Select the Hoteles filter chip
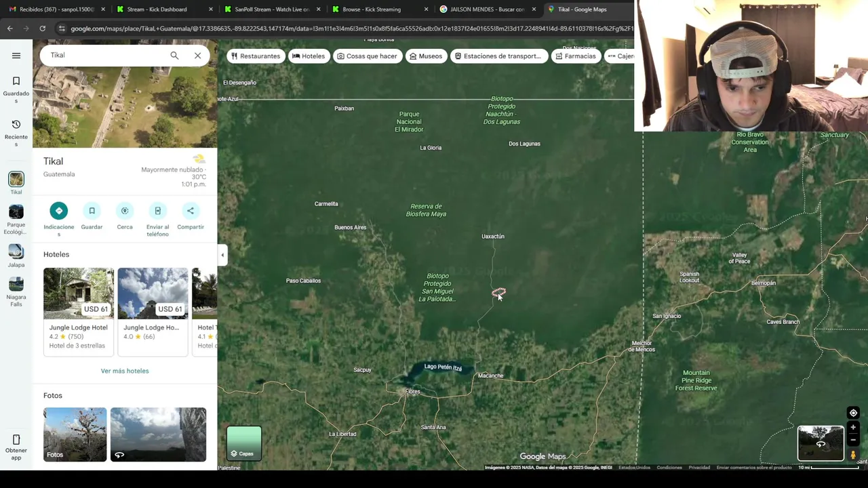 click(309, 56)
